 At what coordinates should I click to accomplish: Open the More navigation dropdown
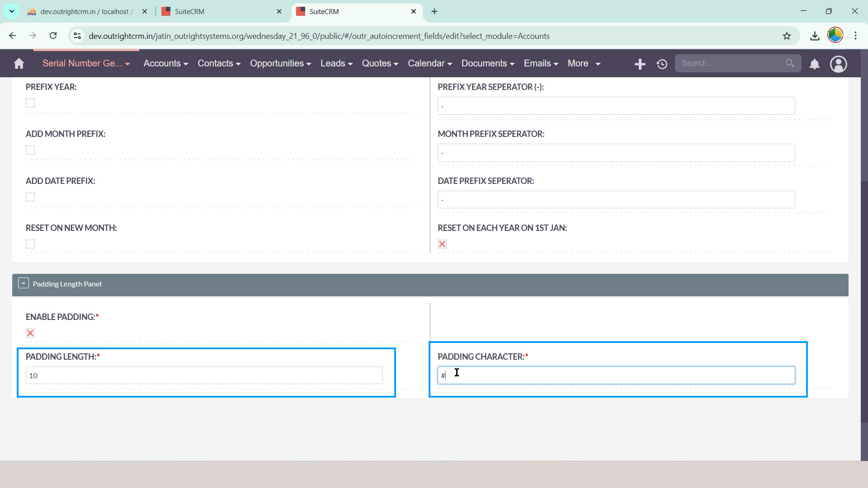tap(584, 64)
